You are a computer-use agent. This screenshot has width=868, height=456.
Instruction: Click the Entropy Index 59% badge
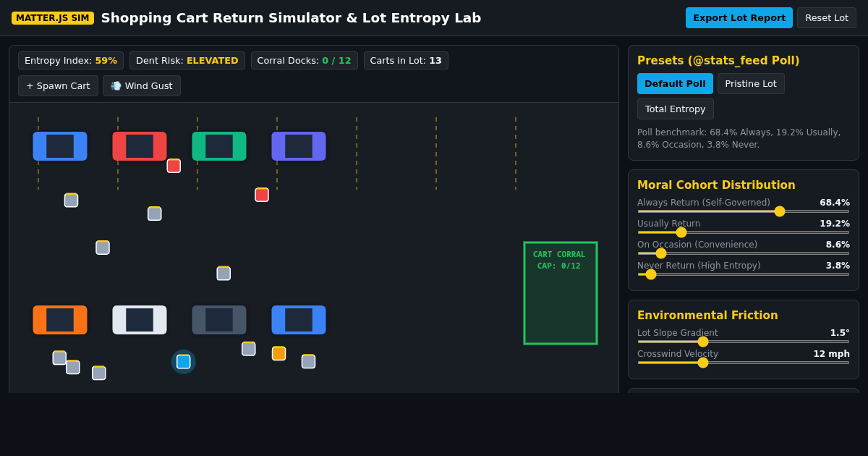[x=71, y=61]
